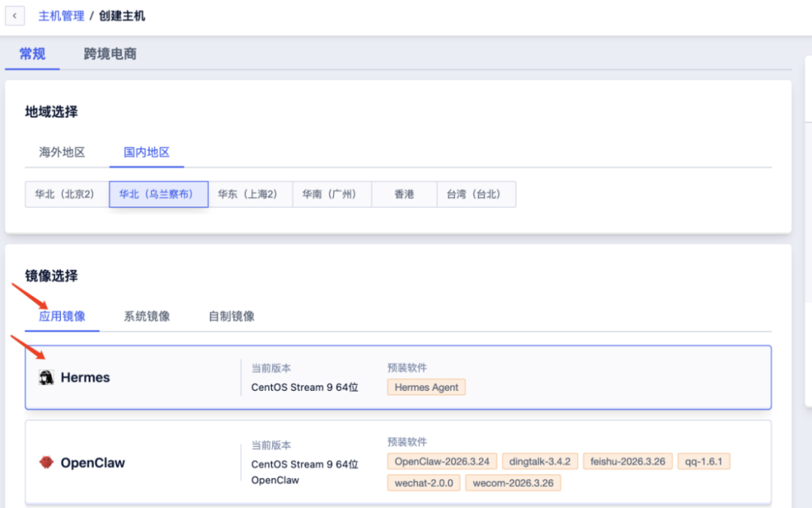The width and height of the screenshot is (812, 508).
Task: Switch to the 常规 tab
Action: 32,54
